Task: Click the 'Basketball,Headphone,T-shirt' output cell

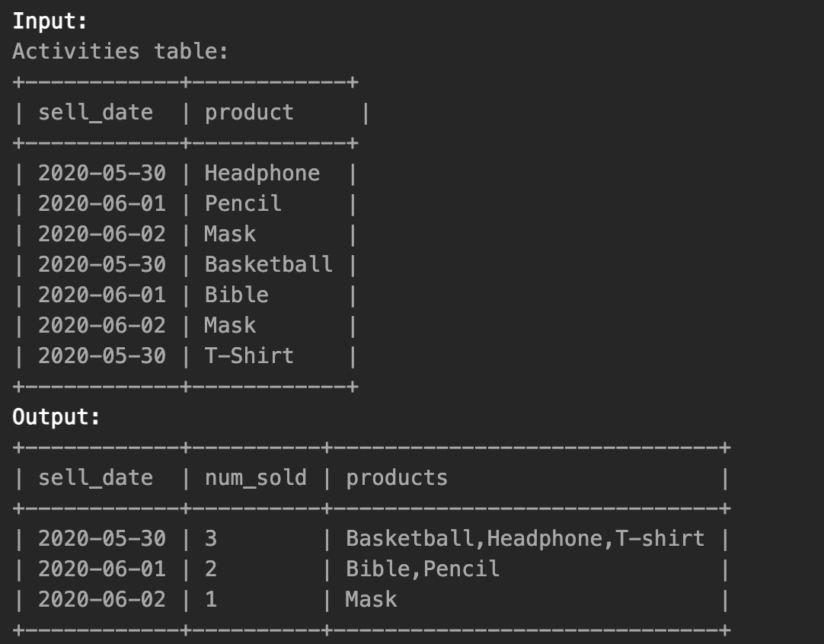Action: pos(525,539)
